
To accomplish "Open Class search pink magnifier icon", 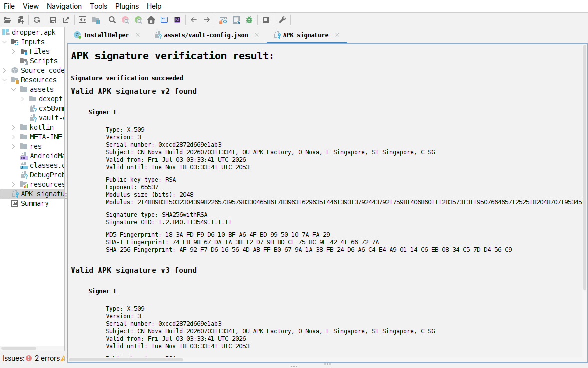I will tap(125, 20).
